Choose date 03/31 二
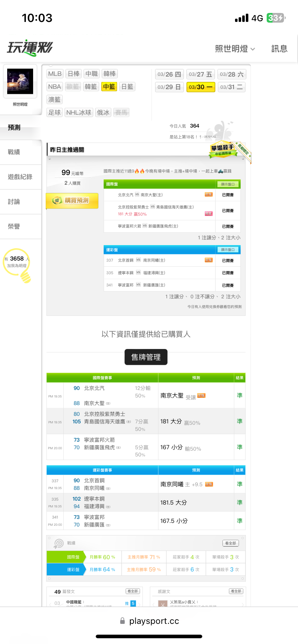Viewport: 298px width, 644px height. [232, 87]
